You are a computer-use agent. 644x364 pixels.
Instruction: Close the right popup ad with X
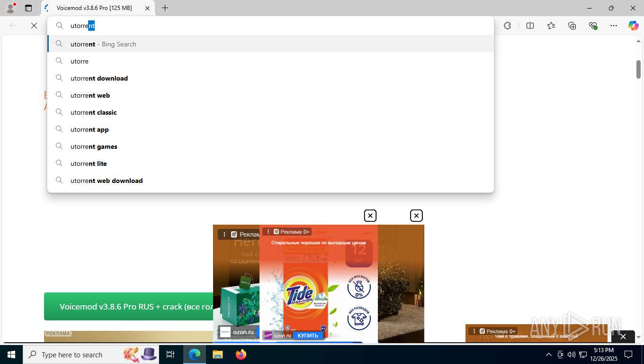pos(416,216)
